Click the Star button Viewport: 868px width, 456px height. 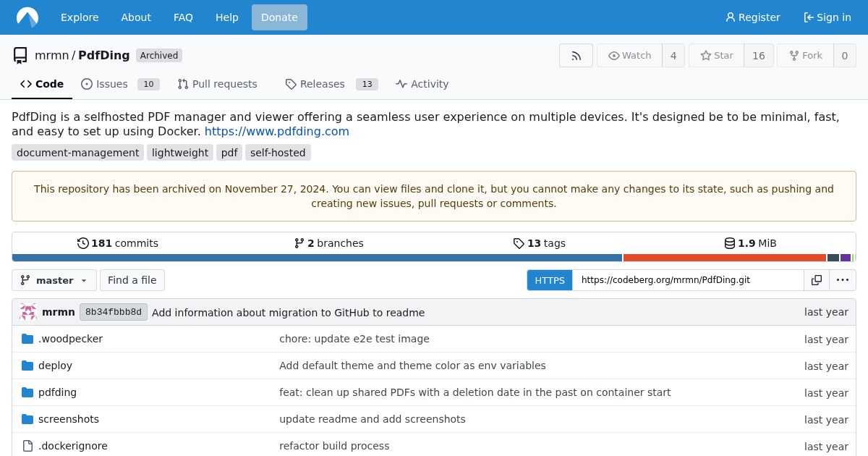[716, 56]
